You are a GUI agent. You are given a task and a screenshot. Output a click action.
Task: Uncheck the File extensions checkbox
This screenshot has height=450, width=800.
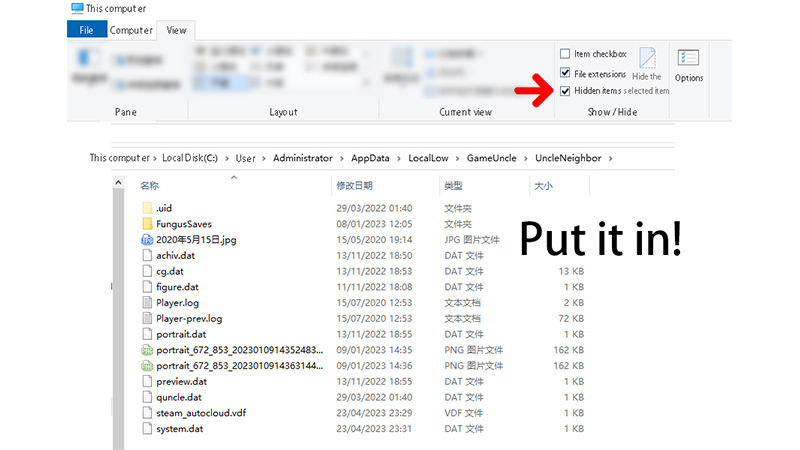pos(565,72)
